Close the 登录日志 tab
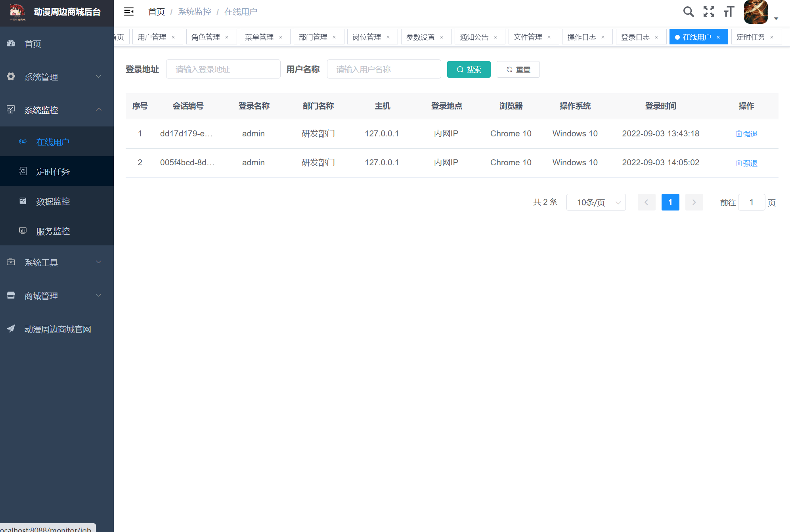The height and width of the screenshot is (532, 790). [656, 37]
